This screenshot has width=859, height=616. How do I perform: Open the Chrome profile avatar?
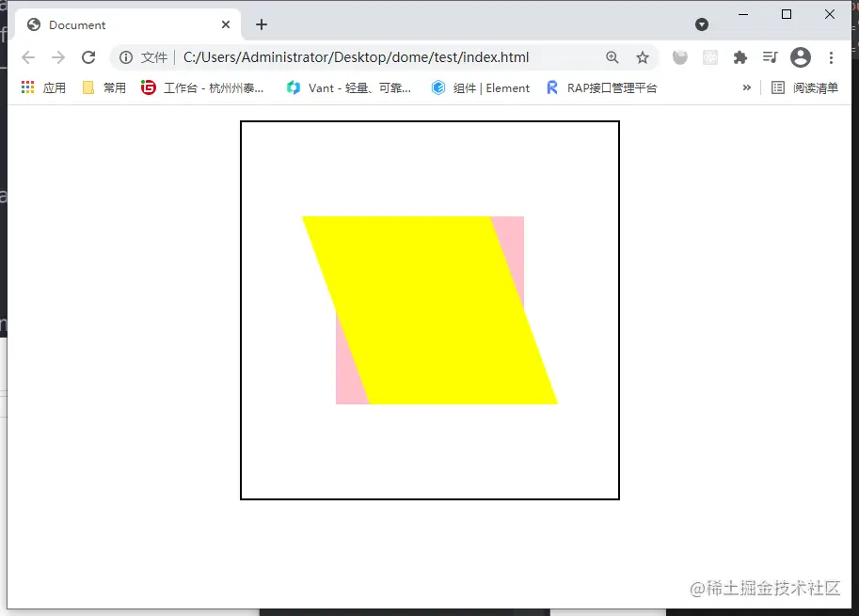click(x=801, y=57)
